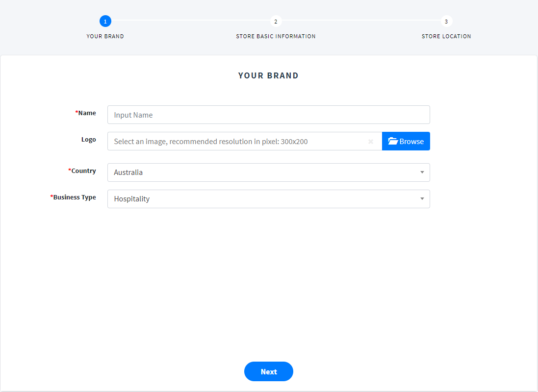The image size is (538, 392).
Task: Click the Business Type field label
Action: click(75, 197)
